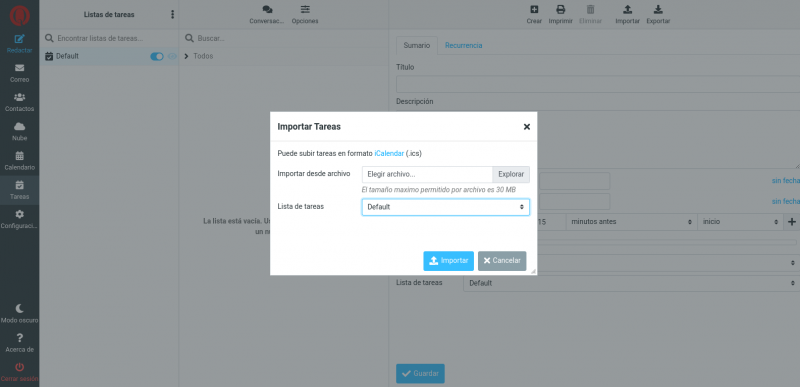
Task: Click first sin fecha link
Action: (x=786, y=180)
